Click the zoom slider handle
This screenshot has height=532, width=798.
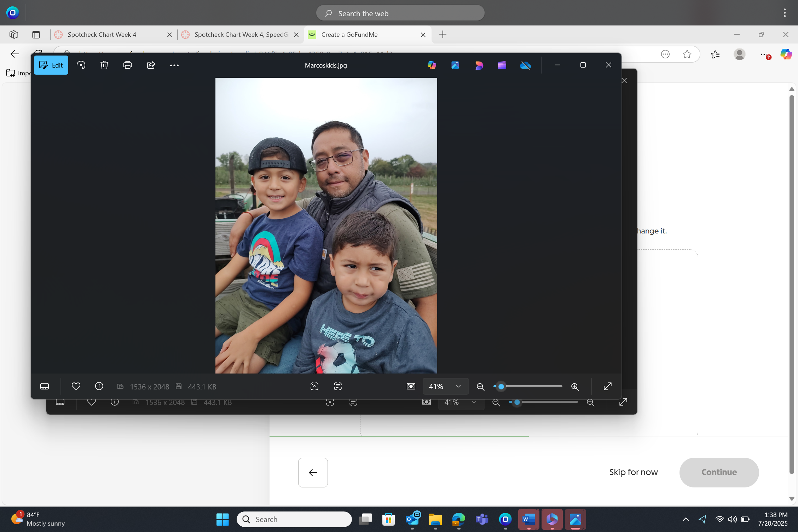pos(501,386)
